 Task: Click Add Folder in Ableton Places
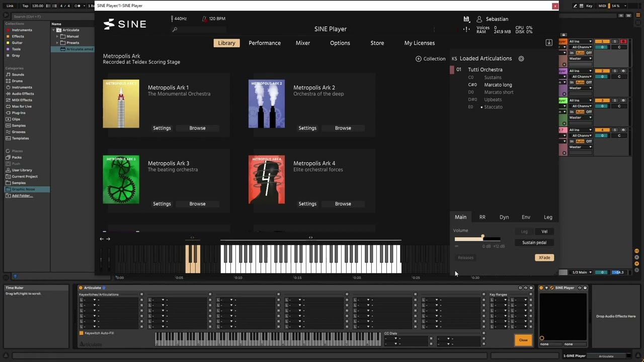pos(22,196)
